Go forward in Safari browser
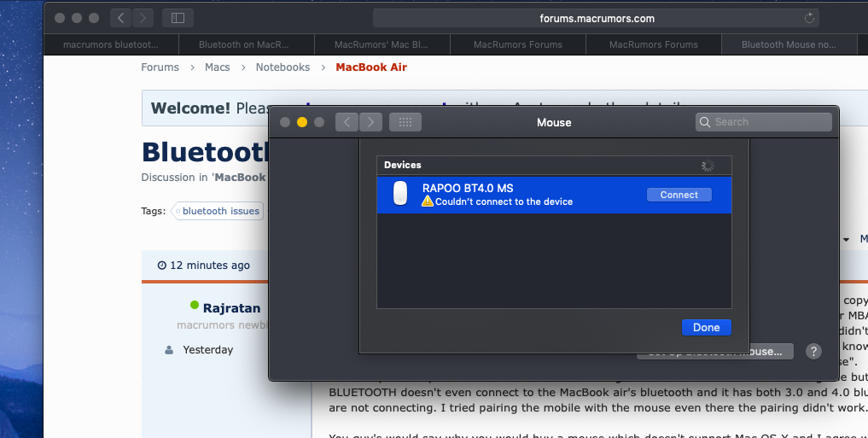 [x=143, y=18]
